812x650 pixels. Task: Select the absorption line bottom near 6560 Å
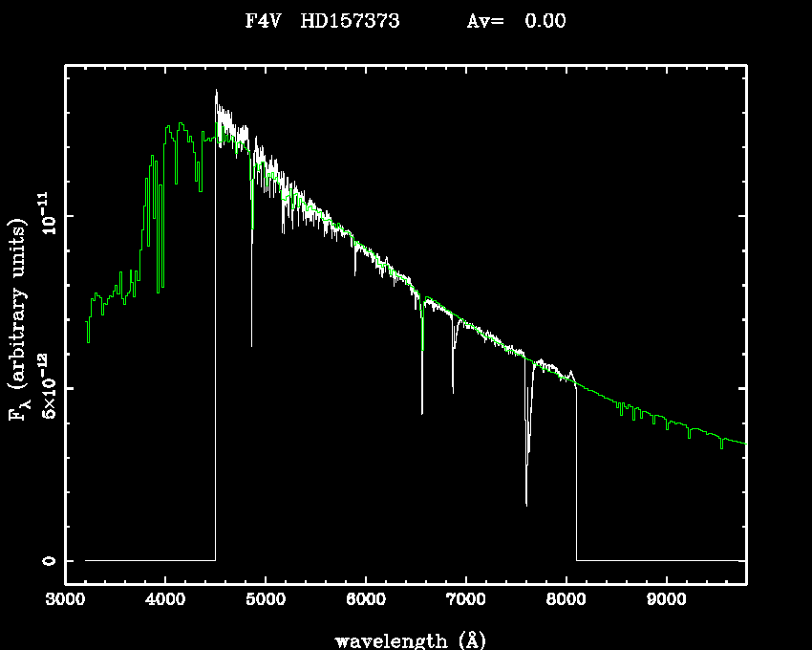(422, 412)
